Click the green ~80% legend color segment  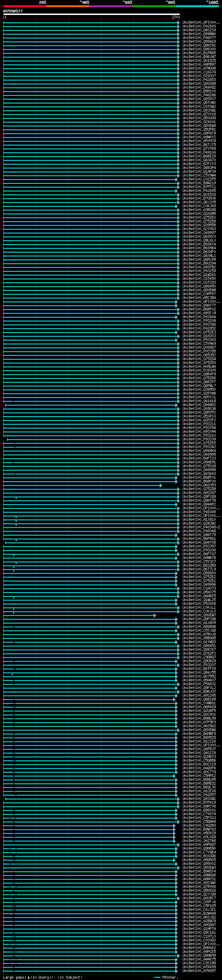click(154, 6)
